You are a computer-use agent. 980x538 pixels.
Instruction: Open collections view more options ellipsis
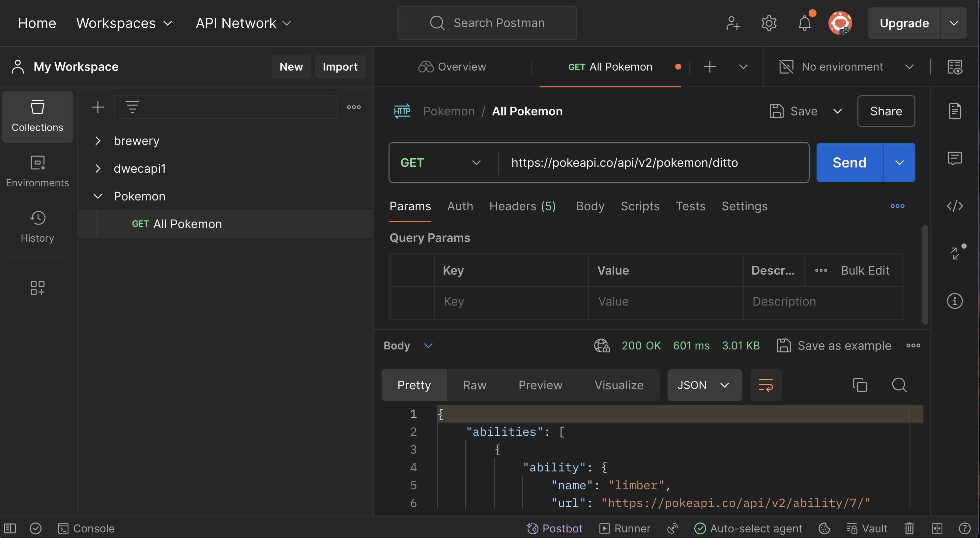354,107
